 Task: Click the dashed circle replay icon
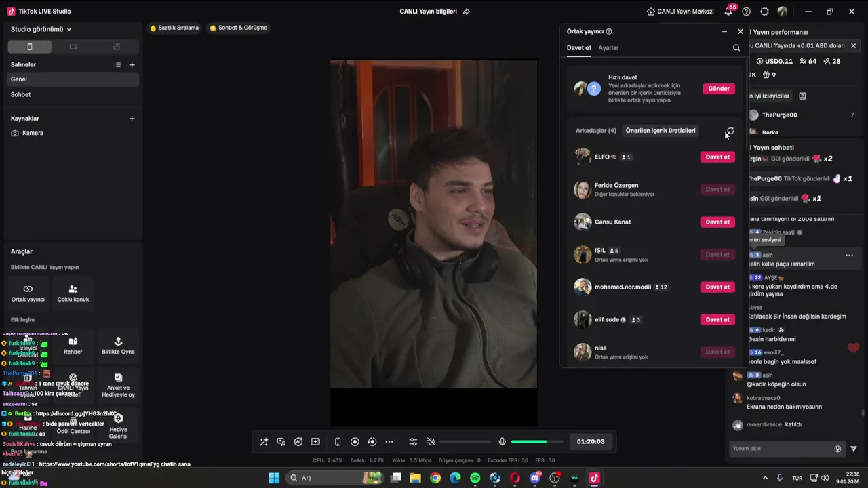pos(372,441)
